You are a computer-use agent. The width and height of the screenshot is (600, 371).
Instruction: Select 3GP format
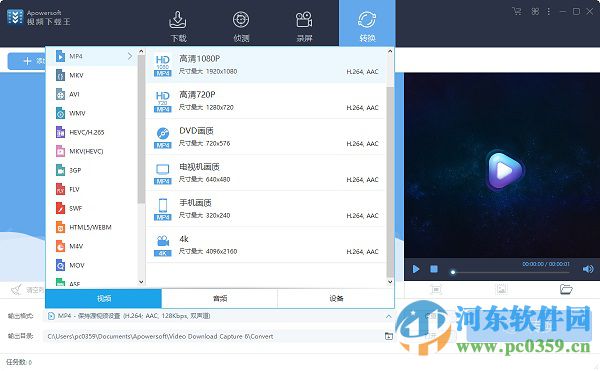coord(91,170)
